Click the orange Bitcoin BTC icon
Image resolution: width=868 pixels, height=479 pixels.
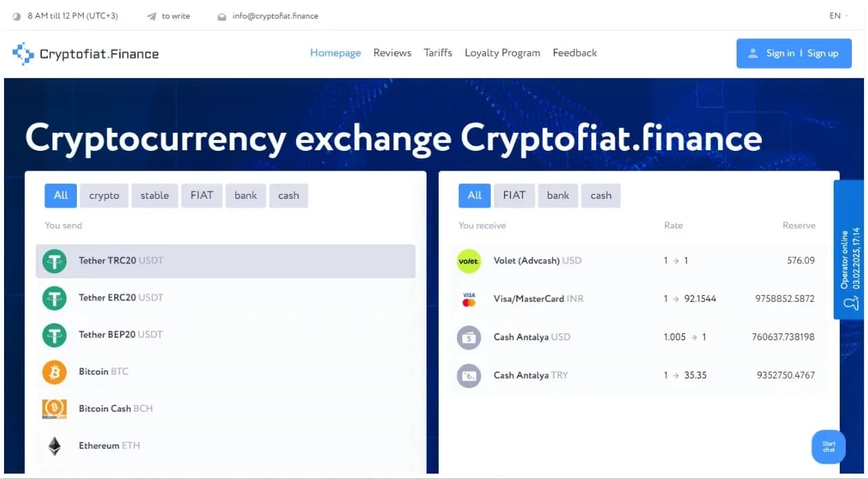(55, 372)
